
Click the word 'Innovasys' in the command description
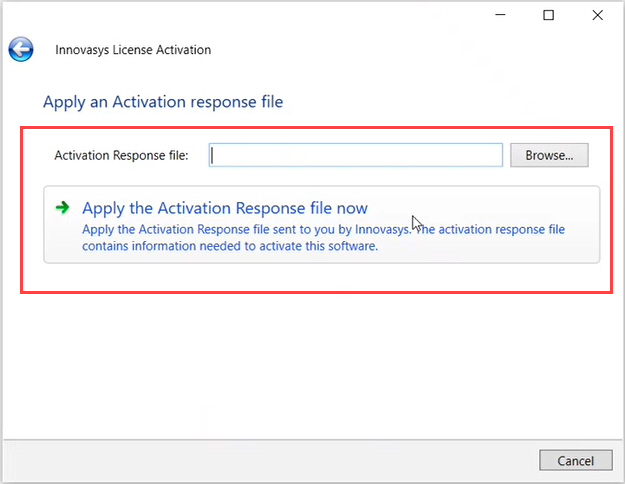pyautogui.click(x=382, y=229)
